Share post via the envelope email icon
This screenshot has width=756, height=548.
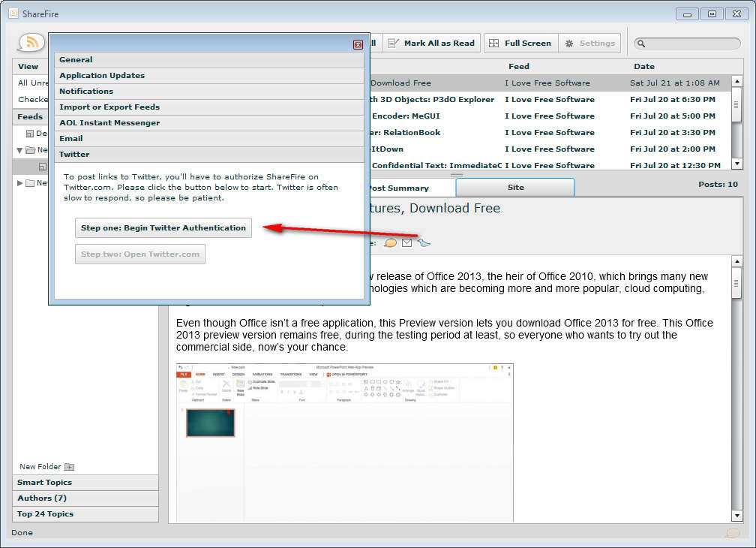pos(407,242)
